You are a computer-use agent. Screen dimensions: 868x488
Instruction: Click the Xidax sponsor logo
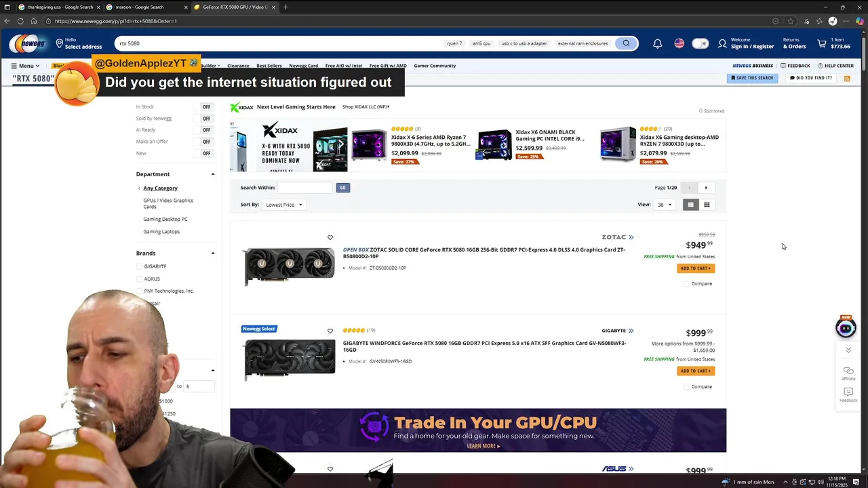click(x=241, y=107)
